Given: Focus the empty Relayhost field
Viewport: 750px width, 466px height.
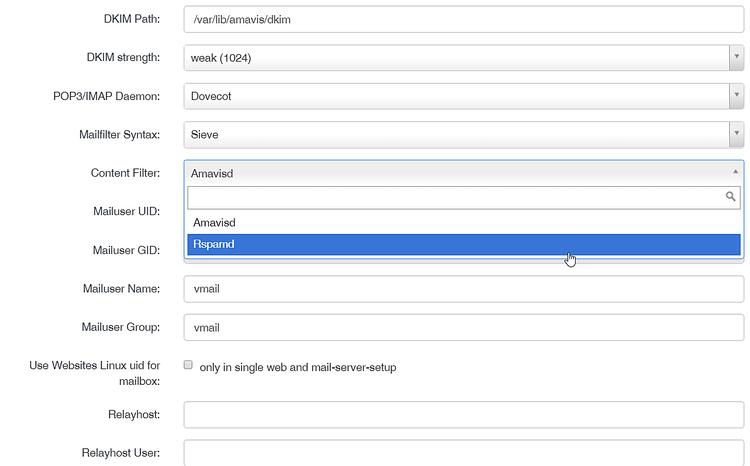Looking at the screenshot, I should (x=463, y=414).
